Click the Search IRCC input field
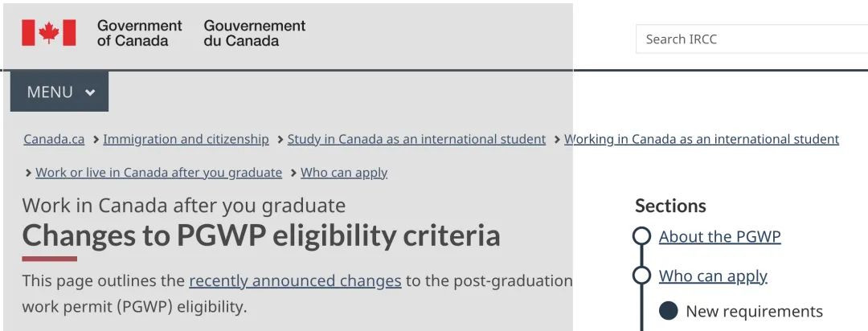The width and height of the screenshot is (868, 331). point(751,39)
